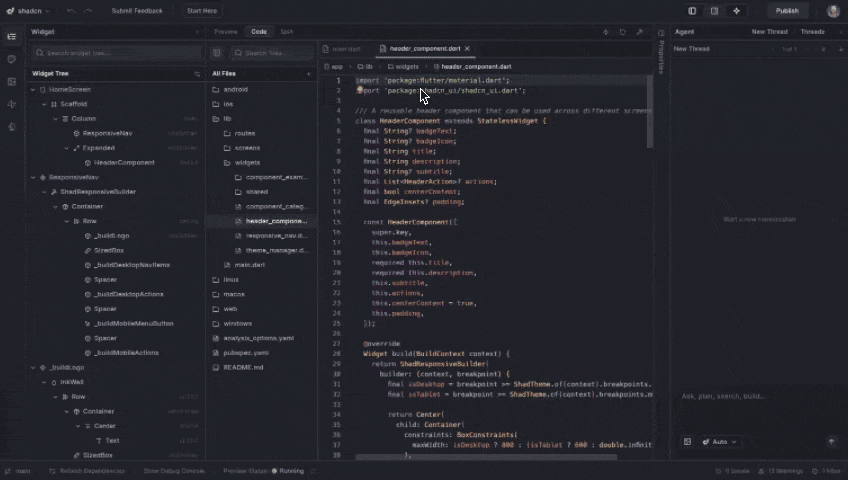
Task: Close the header_component.dart tab
Action: (x=467, y=49)
